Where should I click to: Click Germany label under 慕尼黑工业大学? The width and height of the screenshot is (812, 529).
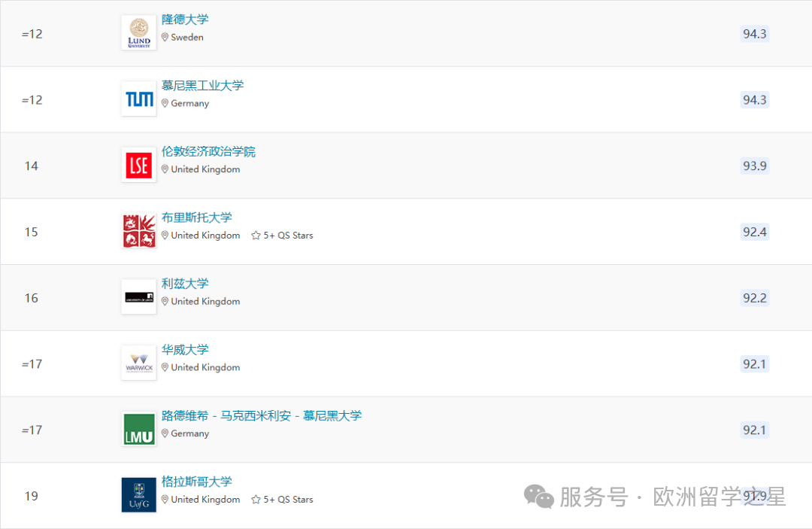tap(190, 104)
